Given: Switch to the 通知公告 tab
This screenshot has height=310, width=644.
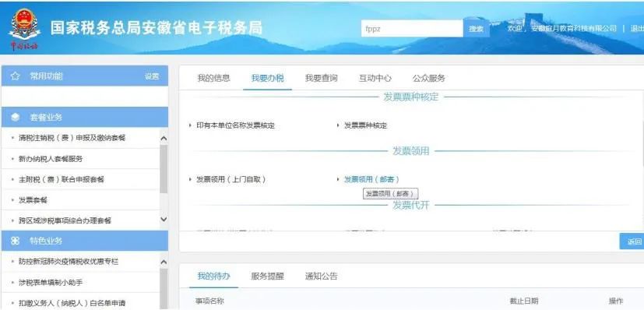Looking at the screenshot, I should click(321, 276).
